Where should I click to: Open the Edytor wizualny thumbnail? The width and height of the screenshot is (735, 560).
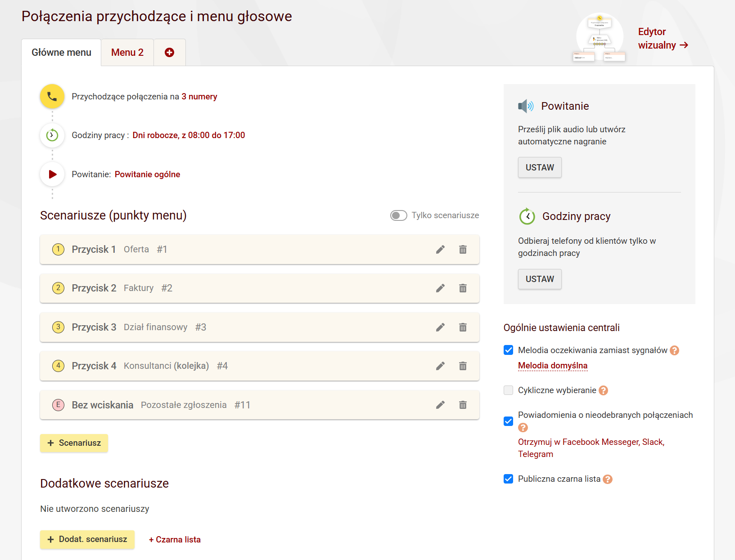600,38
